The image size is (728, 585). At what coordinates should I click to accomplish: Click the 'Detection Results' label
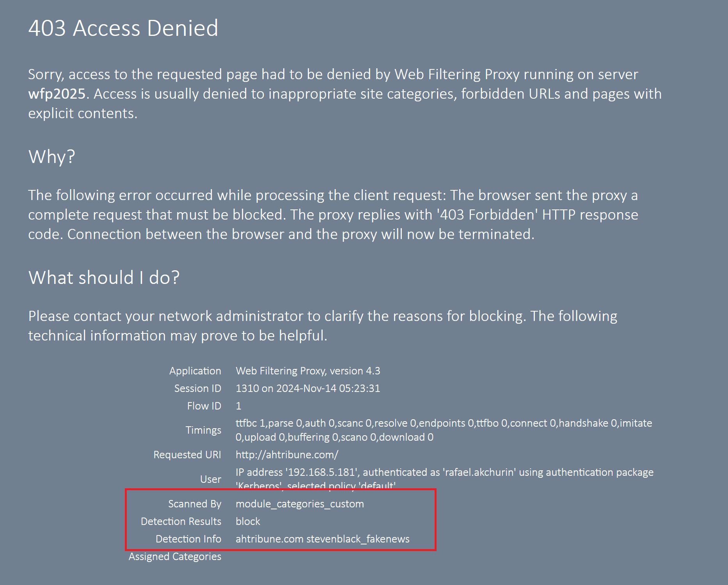click(181, 521)
